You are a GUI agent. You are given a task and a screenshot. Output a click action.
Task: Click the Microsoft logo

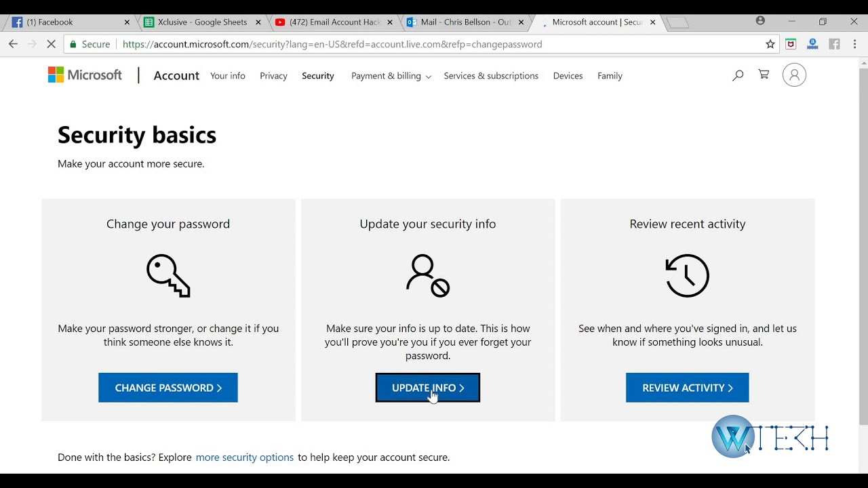click(x=85, y=75)
